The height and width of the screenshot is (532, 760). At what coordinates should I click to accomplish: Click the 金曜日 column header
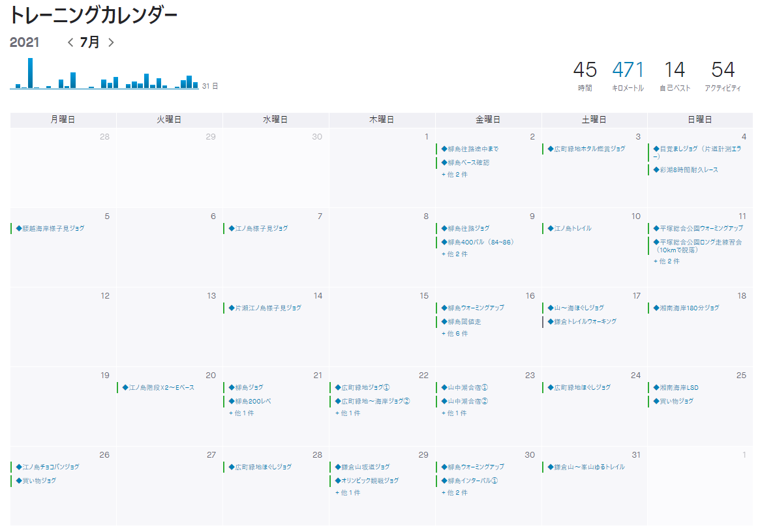coord(488,120)
